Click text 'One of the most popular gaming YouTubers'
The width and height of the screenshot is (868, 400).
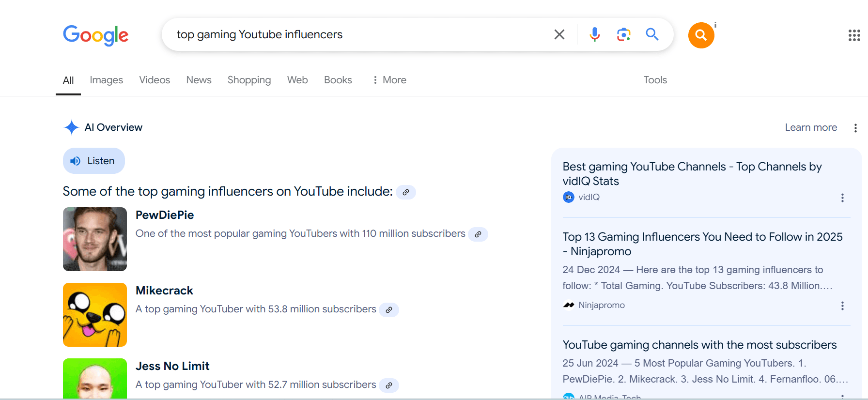[x=236, y=233]
